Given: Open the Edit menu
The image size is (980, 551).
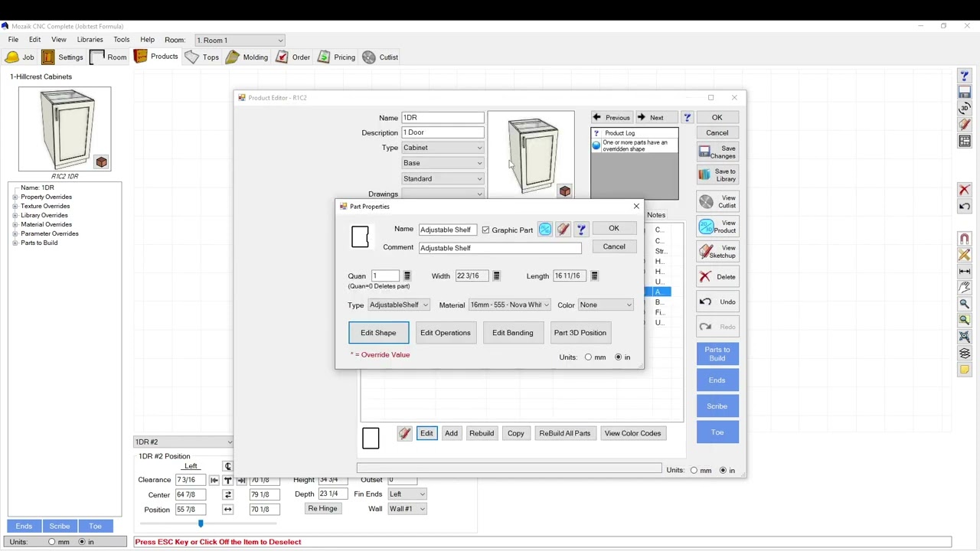Looking at the screenshot, I should tap(34, 40).
